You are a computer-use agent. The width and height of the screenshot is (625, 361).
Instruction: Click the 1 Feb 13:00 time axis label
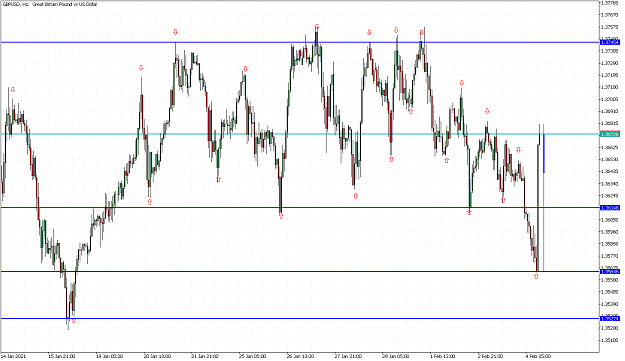(442, 356)
